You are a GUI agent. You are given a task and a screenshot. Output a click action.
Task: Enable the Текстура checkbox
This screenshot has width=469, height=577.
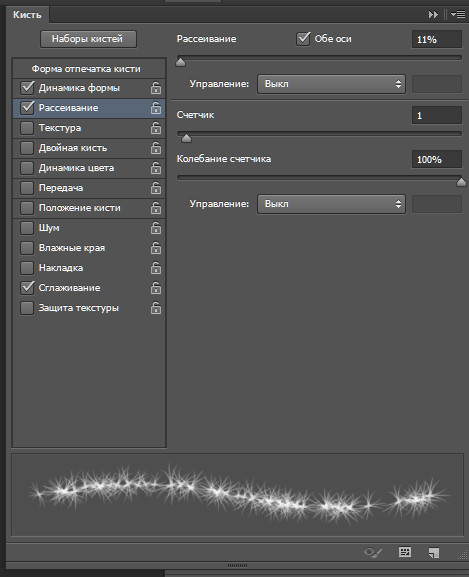pos(27,128)
